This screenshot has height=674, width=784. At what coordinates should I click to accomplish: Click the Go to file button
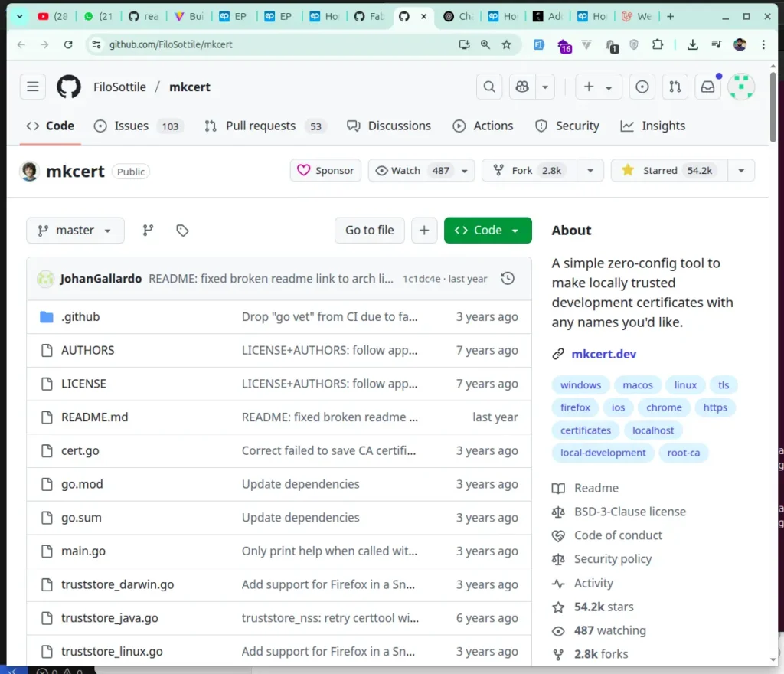click(370, 231)
